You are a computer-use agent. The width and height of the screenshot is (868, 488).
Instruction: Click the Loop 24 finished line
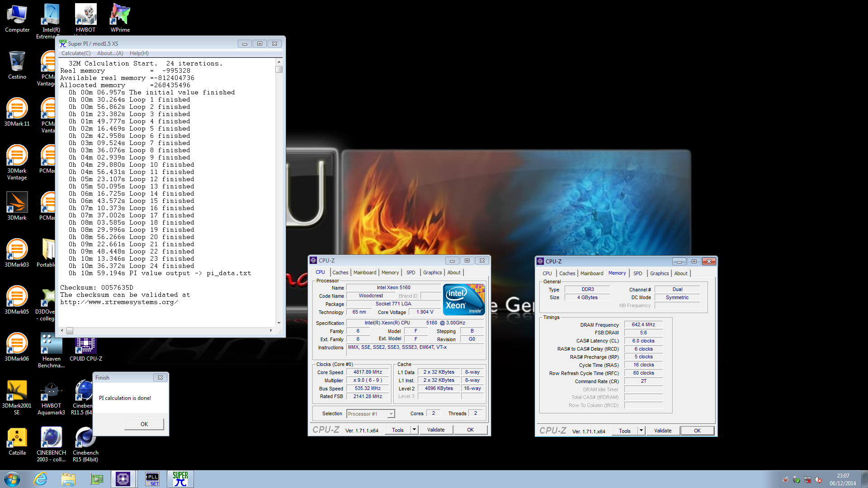click(x=131, y=266)
